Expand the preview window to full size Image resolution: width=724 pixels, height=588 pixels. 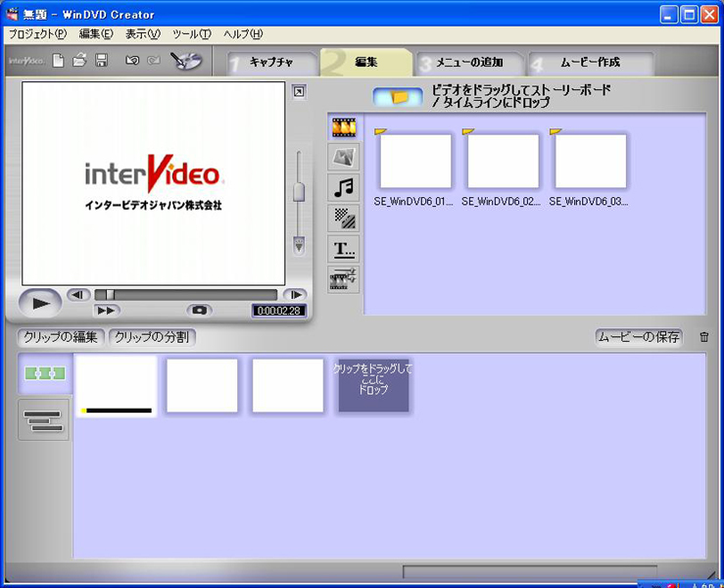pyautogui.click(x=299, y=92)
